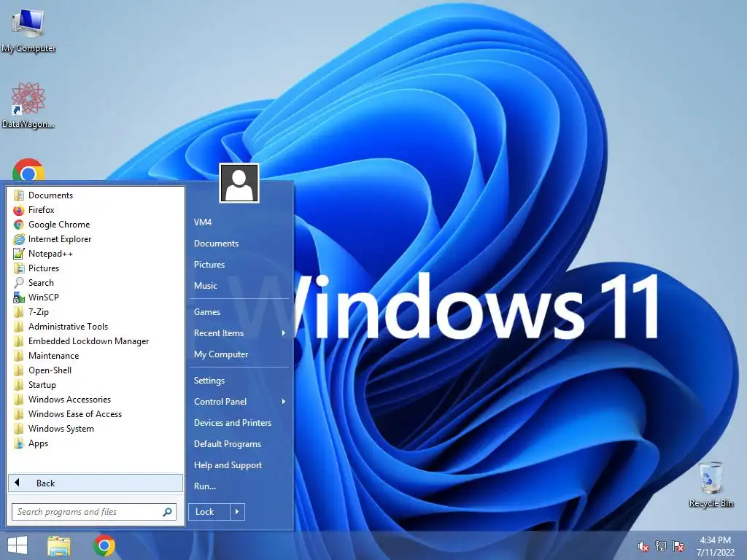The image size is (747, 560).
Task: Click the user account picture
Action: tap(239, 183)
